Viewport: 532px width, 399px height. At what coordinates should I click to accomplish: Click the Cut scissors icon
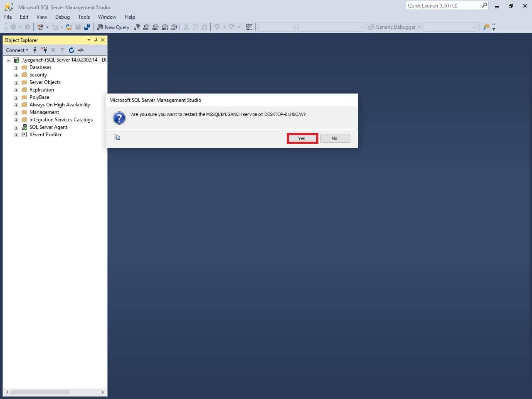pyautogui.click(x=186, y=27)
